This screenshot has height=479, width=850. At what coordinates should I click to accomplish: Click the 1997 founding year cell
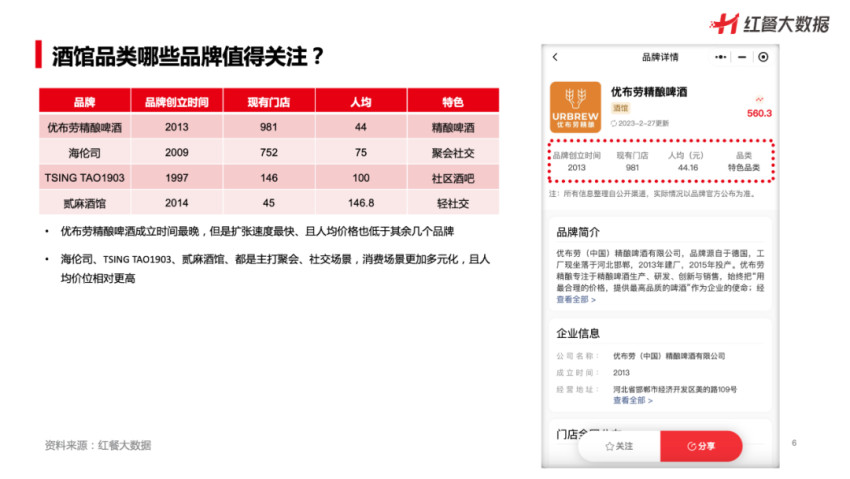[177, 178]
